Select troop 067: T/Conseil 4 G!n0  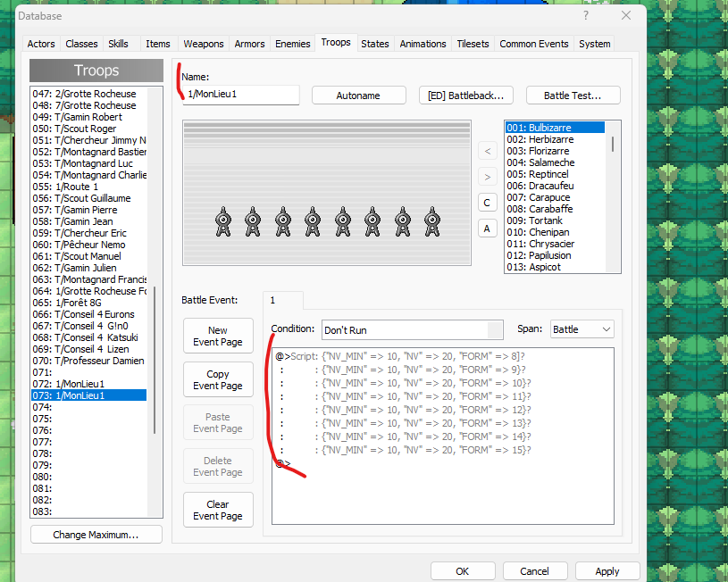[88, 326]
